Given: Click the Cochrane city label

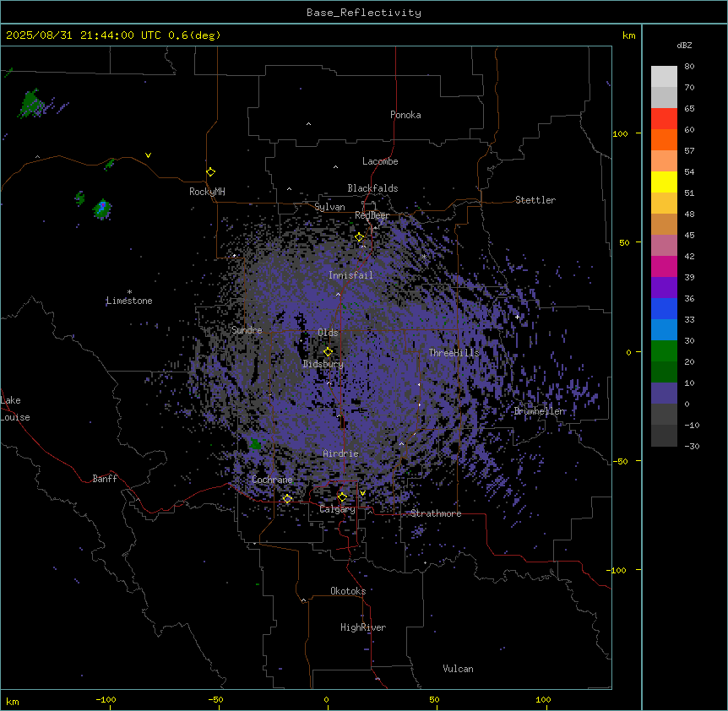Looking at the screenshot, I should tap(272, 480).
